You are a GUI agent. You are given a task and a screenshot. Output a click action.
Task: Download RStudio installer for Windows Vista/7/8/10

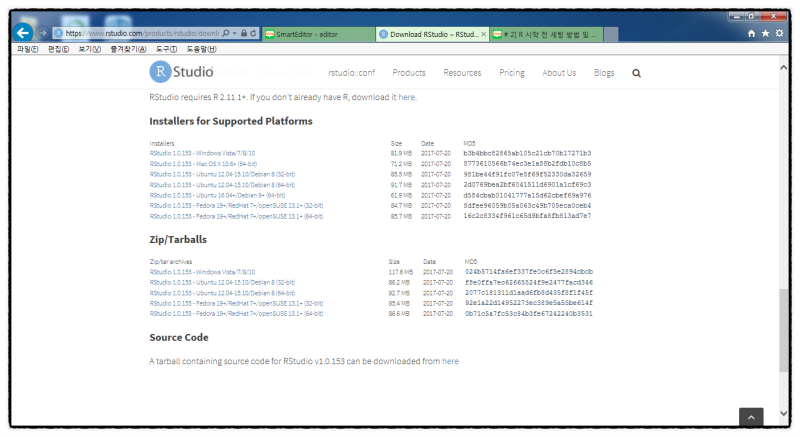coord(202,153)
